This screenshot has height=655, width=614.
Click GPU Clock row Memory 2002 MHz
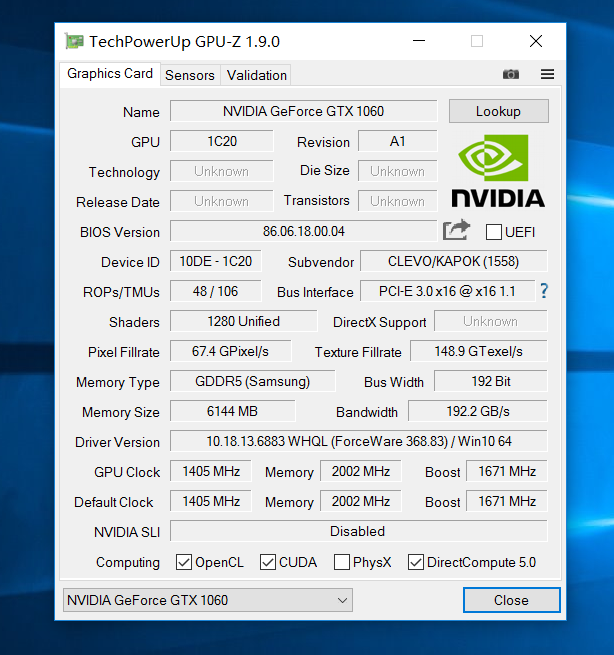click(361, 471)
